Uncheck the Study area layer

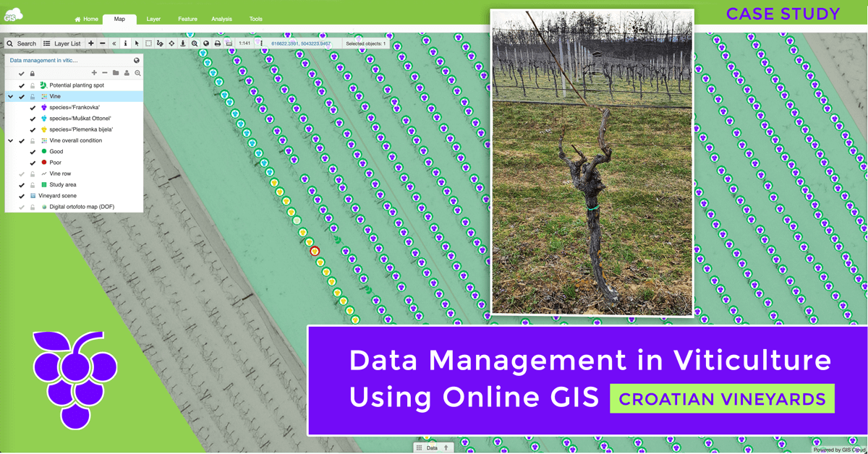[22, 185]
